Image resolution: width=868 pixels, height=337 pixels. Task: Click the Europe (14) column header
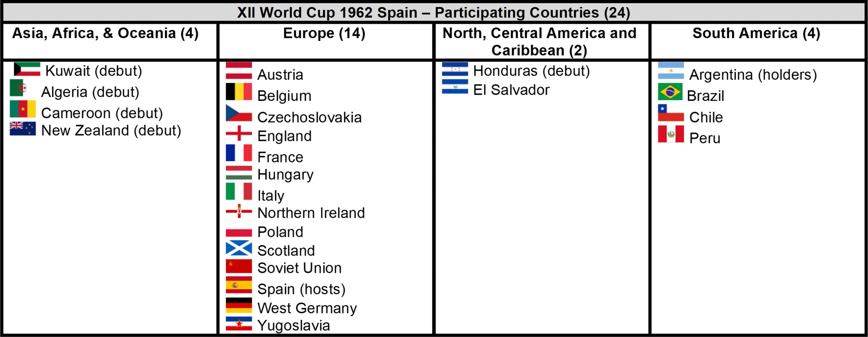pyautogui.click(x=324, y=34)
